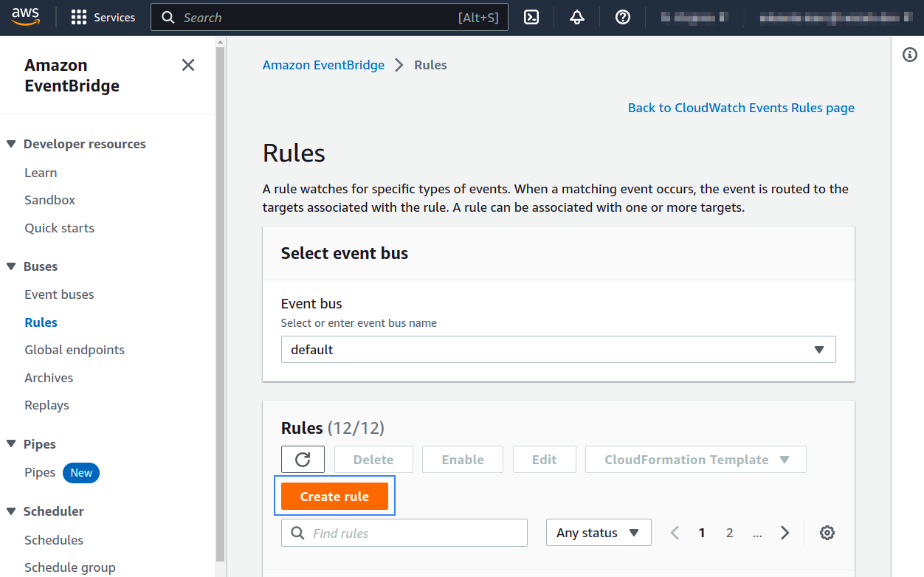Navigate to Global endpoints
This screenshot has width=924, height=577.
pyautogui.click(x=75, y=350)
